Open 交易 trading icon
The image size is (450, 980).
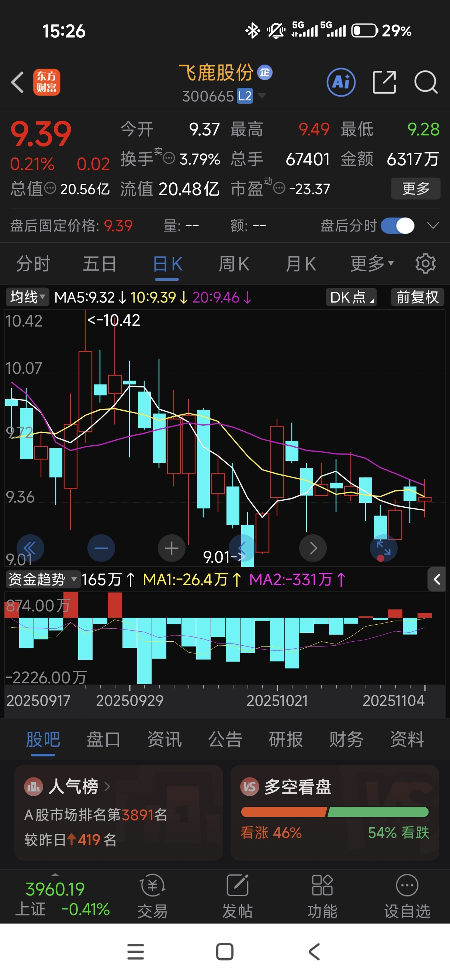pyautogui.click(x=153, y=897)
